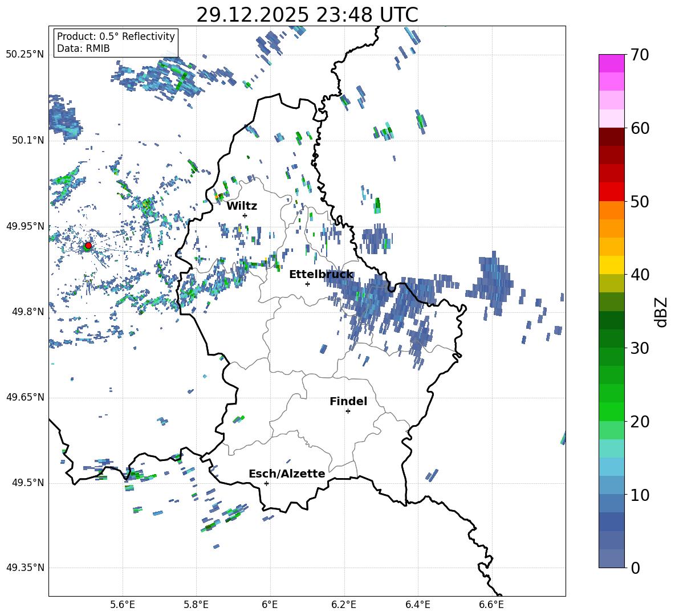Click the title 29.12.2025 23:48 UTC
675x616 pixels.
pyautogui.click(x=307, y=15)
